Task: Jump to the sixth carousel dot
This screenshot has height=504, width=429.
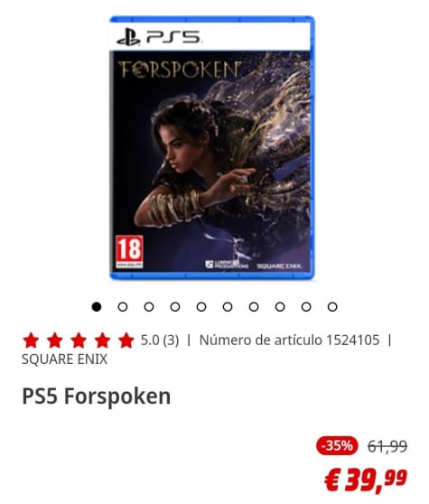Action: (x=228, y=307)
